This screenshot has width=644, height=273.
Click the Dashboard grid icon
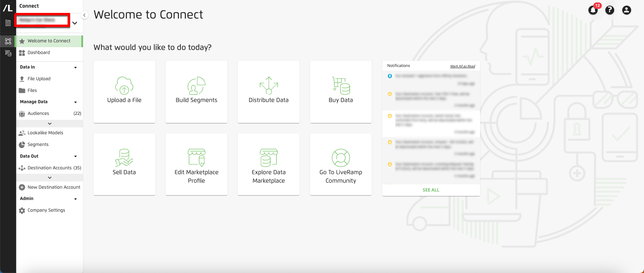click(22, 53)
